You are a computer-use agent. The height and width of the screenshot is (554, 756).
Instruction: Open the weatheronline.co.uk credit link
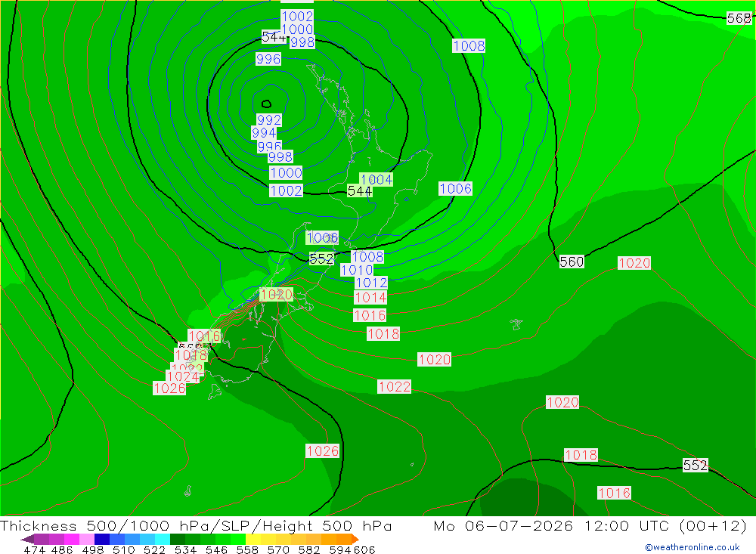click(692, 547)
